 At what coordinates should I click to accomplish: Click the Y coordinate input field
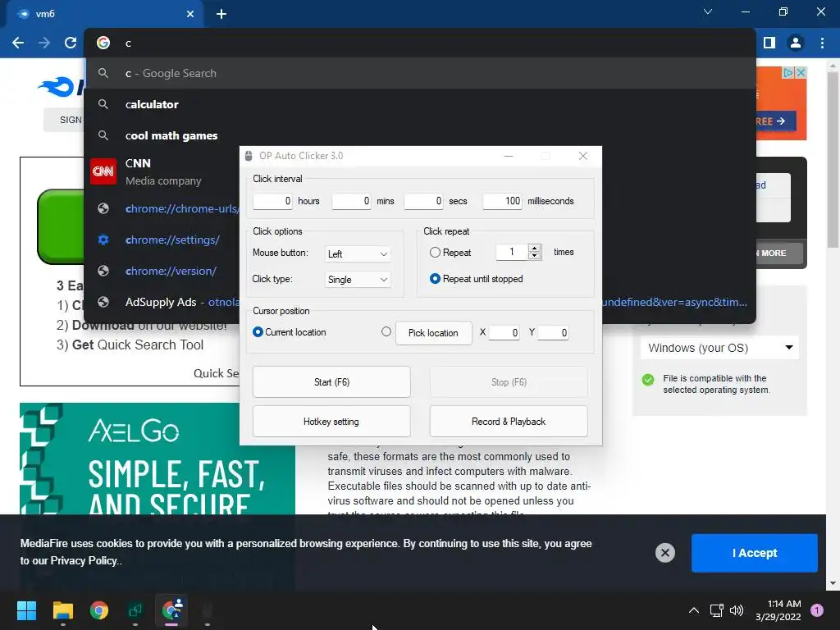553,333
